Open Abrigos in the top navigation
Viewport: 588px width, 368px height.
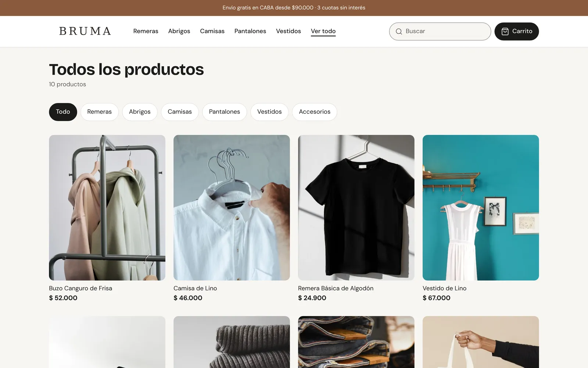179,31
